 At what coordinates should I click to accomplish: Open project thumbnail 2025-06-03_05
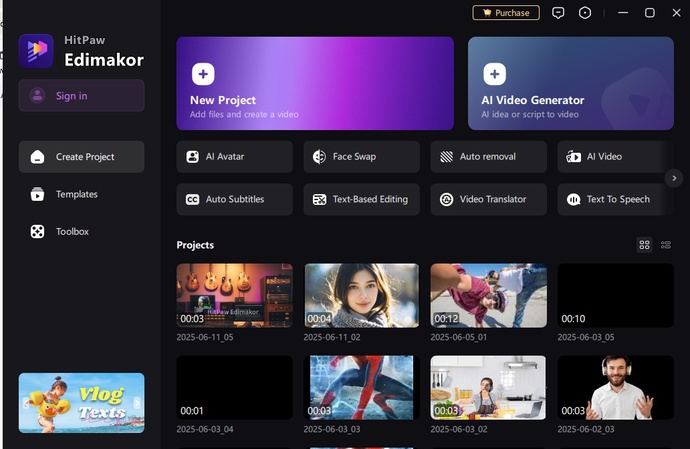[x=616, y=295]
